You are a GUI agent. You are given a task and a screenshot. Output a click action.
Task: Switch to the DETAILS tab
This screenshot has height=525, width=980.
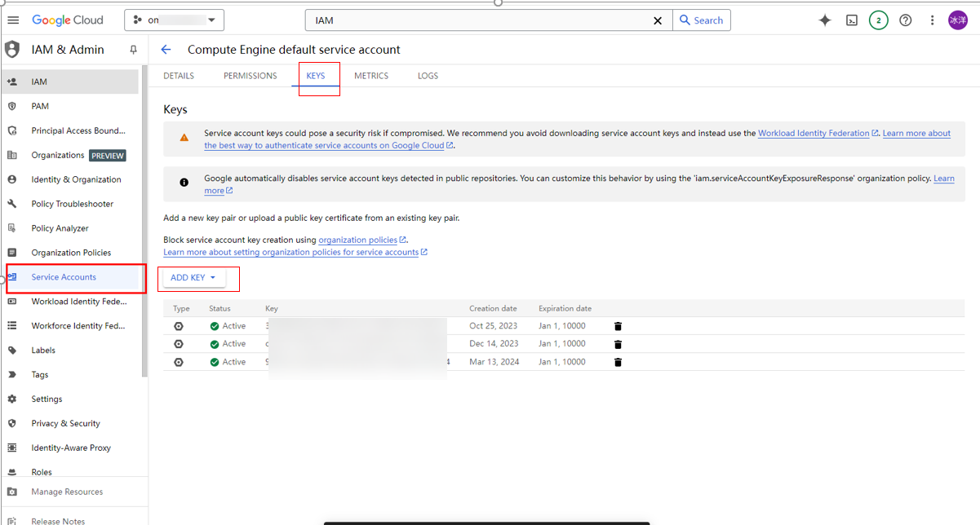[179, 76]
